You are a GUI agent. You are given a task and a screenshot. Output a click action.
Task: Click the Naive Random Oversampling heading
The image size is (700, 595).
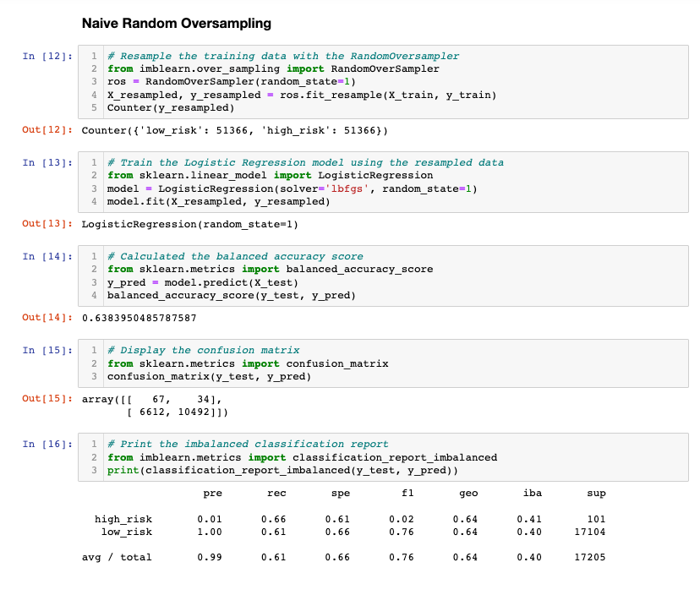[177, 23]
